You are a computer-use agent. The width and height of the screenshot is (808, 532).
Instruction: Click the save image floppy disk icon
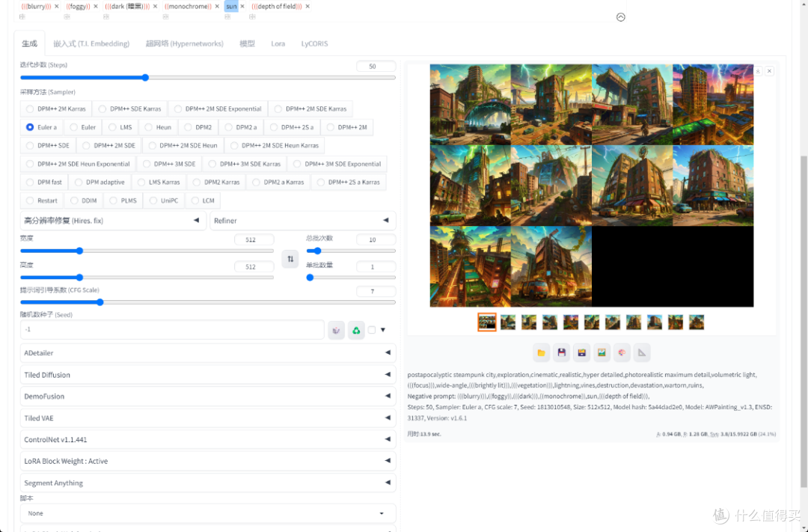pyautogui.click(x=562, y=352)
